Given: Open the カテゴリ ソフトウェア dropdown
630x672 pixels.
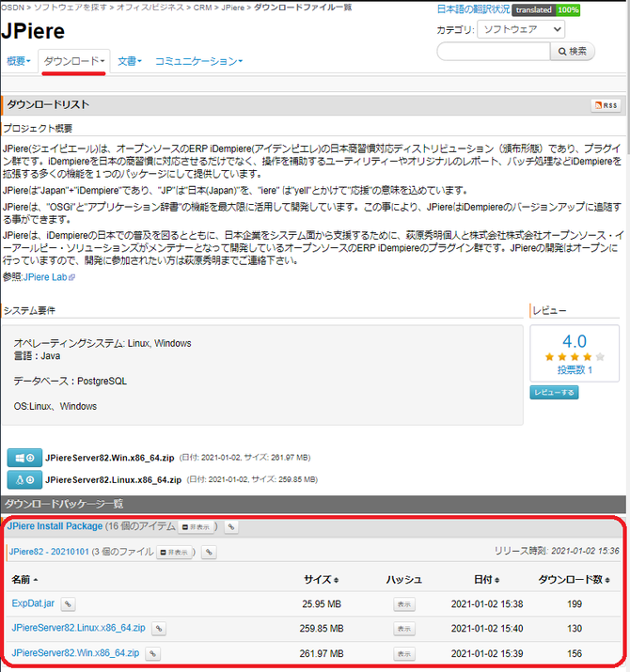Looking at the screenshot, I should point(521,29).
